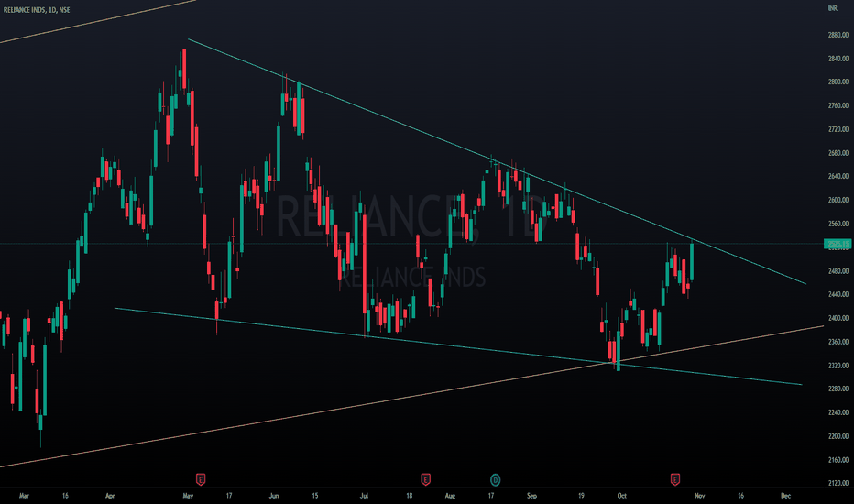The width and height of the screenshot is (854, 504).
Task: Click the 19 date label after Sep
Action: click(x=581, y=496)
